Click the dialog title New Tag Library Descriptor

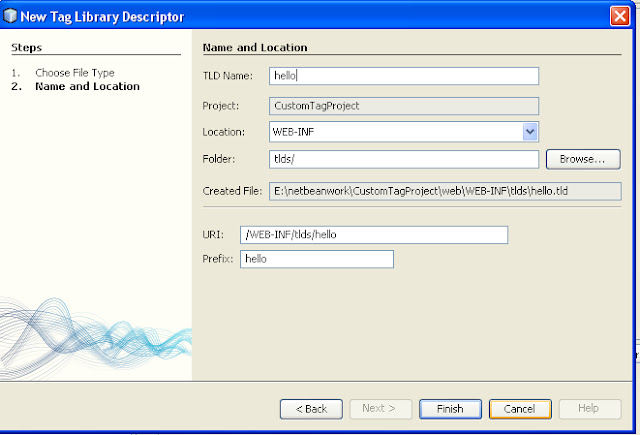102,17
